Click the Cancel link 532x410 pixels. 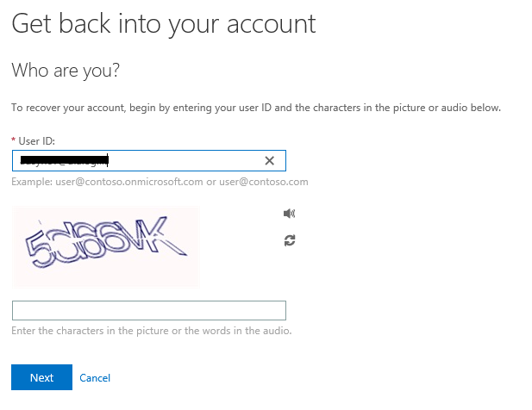[x=95, y=378]
